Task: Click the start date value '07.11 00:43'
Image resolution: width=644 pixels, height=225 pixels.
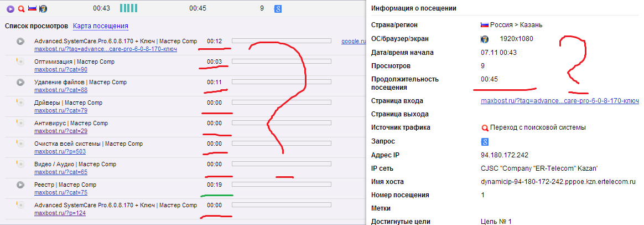Action: (x=498, y=53)
